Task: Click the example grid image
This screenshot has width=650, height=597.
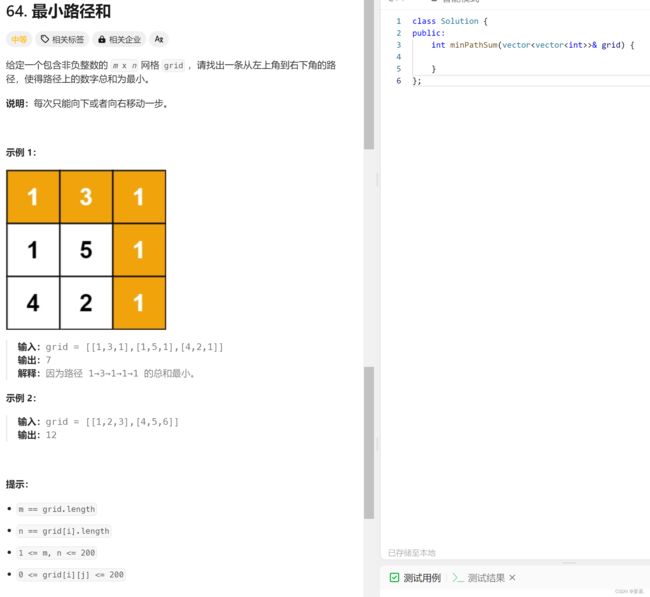Action: (x=86, y=250)
